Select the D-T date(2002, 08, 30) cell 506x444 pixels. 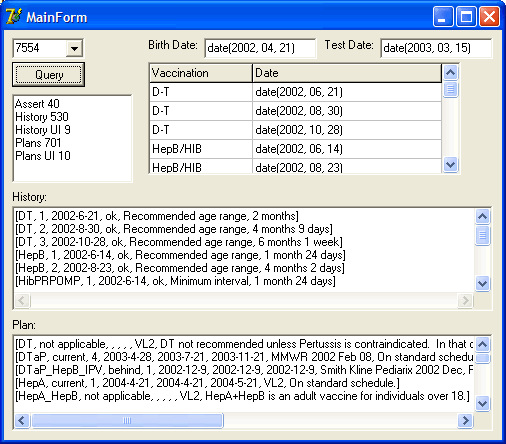347,111
